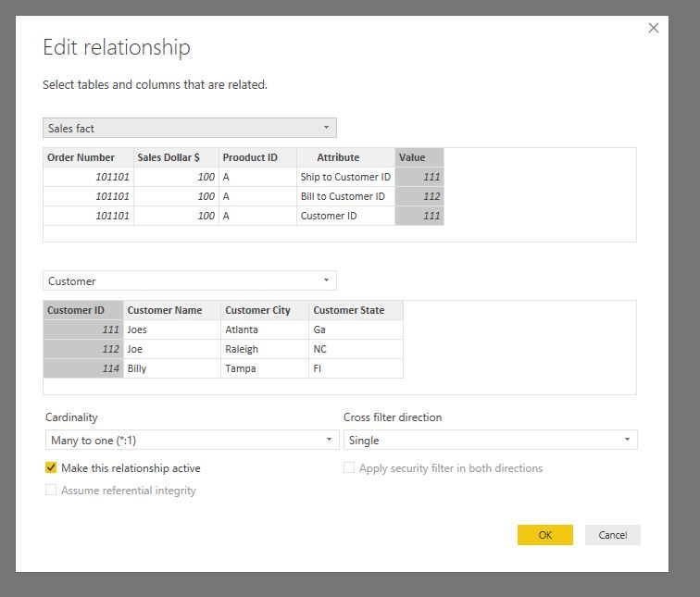Open the Customer table dropdown
700x597 pixels.
190,280
